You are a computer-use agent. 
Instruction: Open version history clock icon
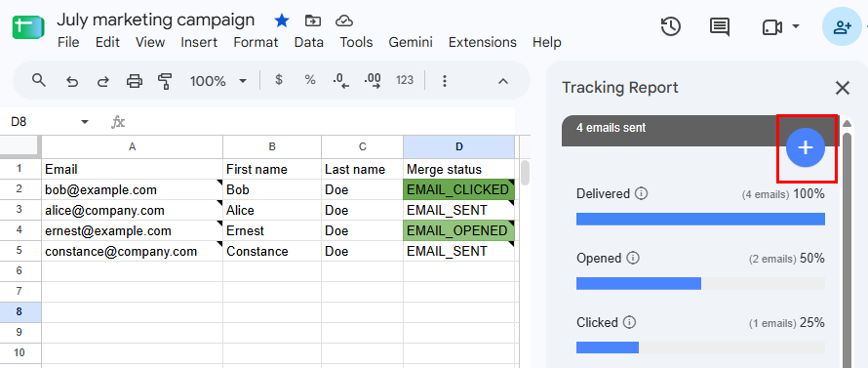tap(671, 26)
